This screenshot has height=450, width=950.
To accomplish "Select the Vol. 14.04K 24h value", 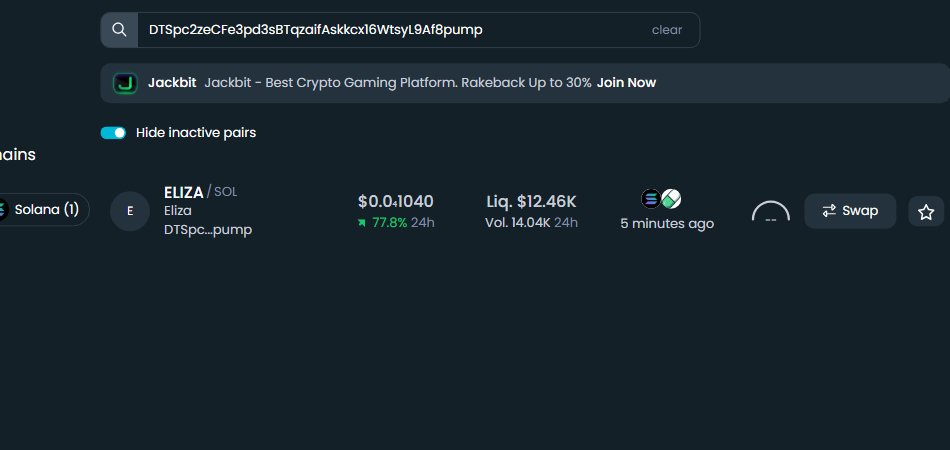I will (x=531, y=223).
